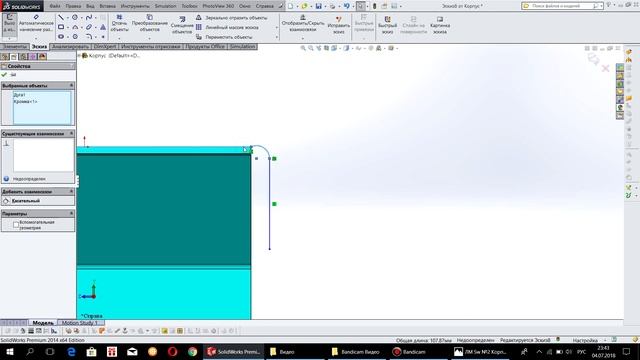Click the Exit Sketch button
The height and width of the screenshot is (360, 640).
pos(9,23)
